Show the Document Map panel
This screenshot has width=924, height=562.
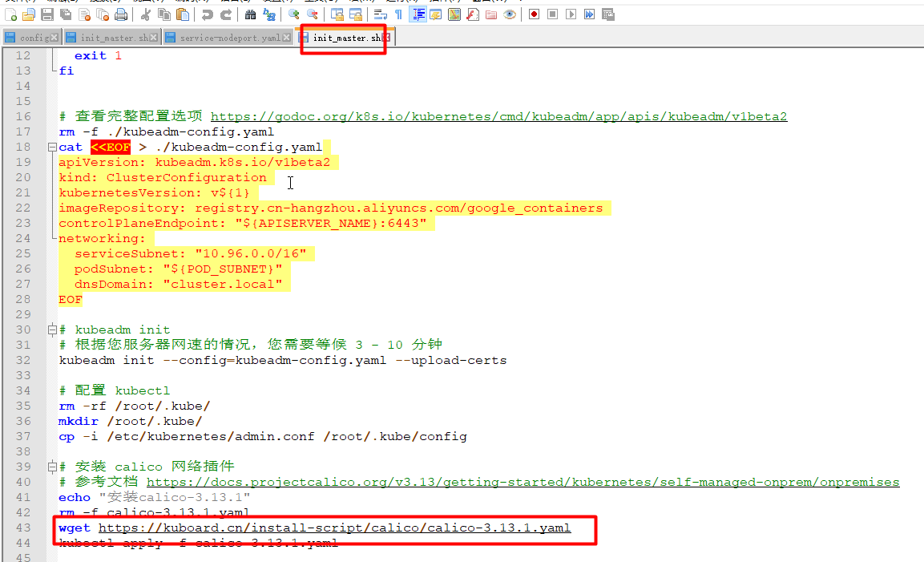[454, 14]
